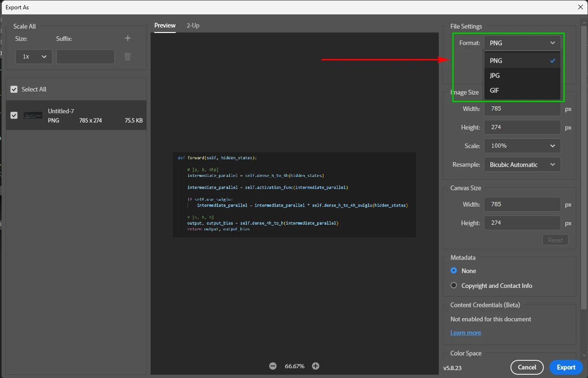Click the Cancel button
Image resolution: width=588 pixels, height=378 pixels.
point(527,367)
